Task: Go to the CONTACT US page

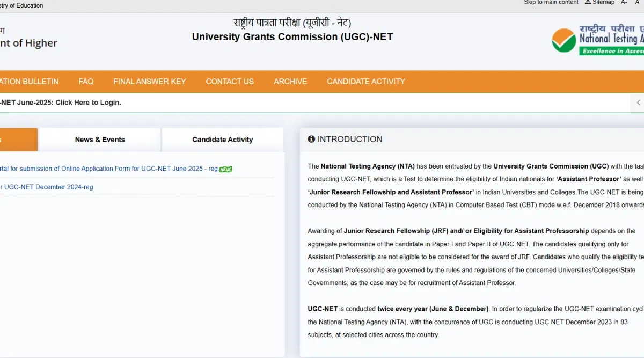Action: click(230, 82)
